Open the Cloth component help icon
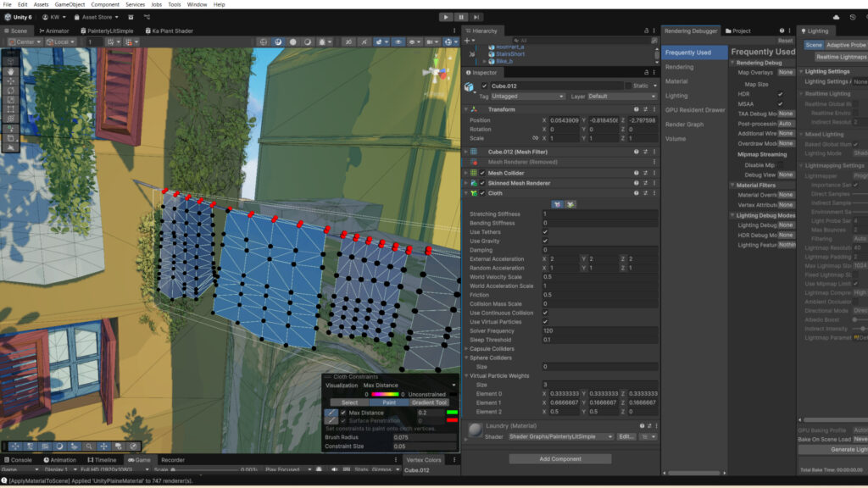 (637, 193)
